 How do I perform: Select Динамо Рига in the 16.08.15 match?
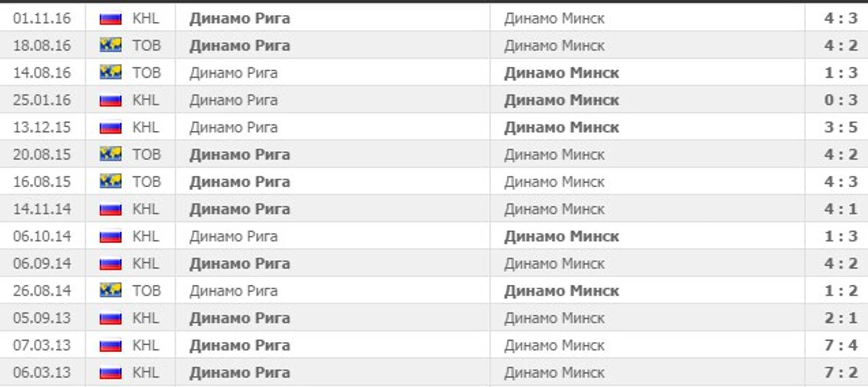pyautogui.click(x=240, y=182)
